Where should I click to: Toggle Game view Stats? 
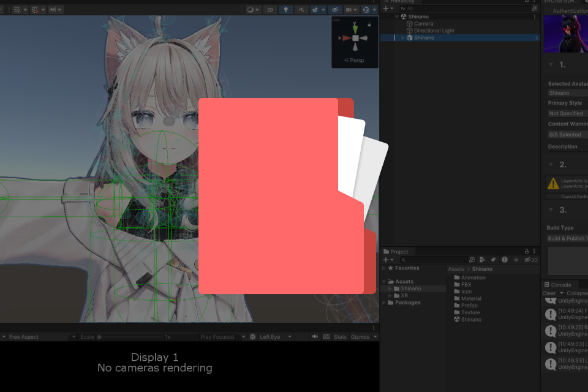coord(340,337)
